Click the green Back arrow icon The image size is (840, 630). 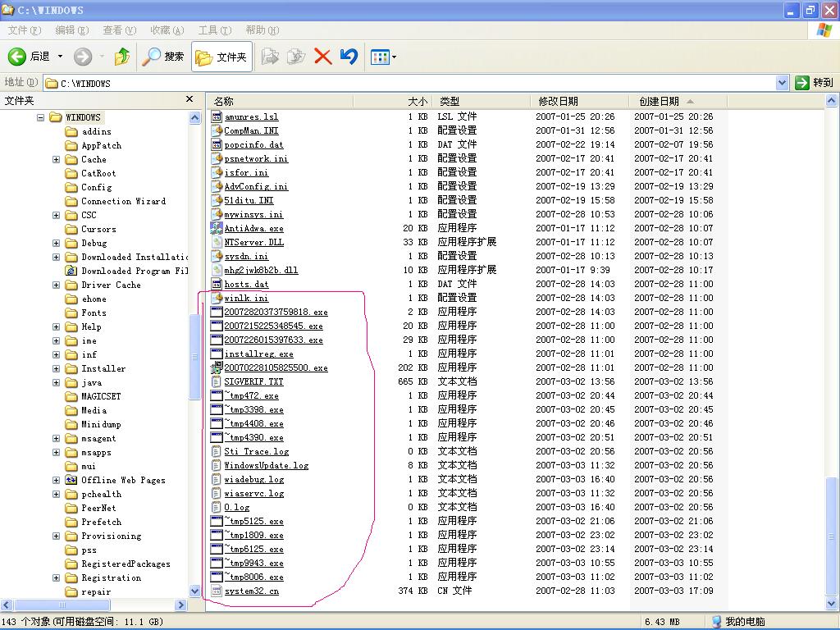17,57
